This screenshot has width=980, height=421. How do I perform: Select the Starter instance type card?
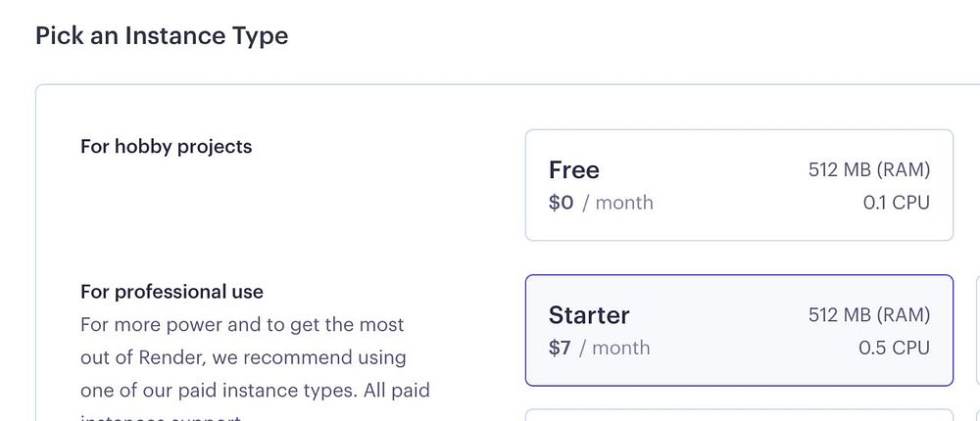[739, 330]
